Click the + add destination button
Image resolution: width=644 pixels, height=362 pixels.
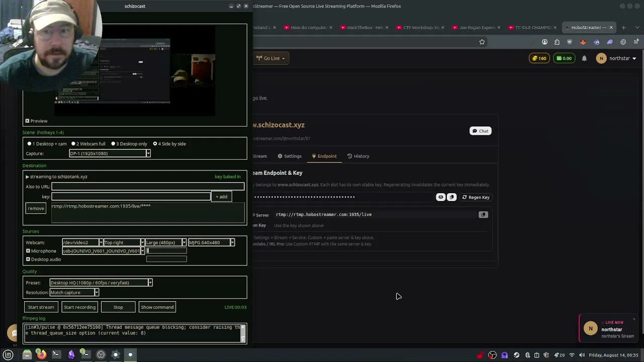tap(221, 197)
